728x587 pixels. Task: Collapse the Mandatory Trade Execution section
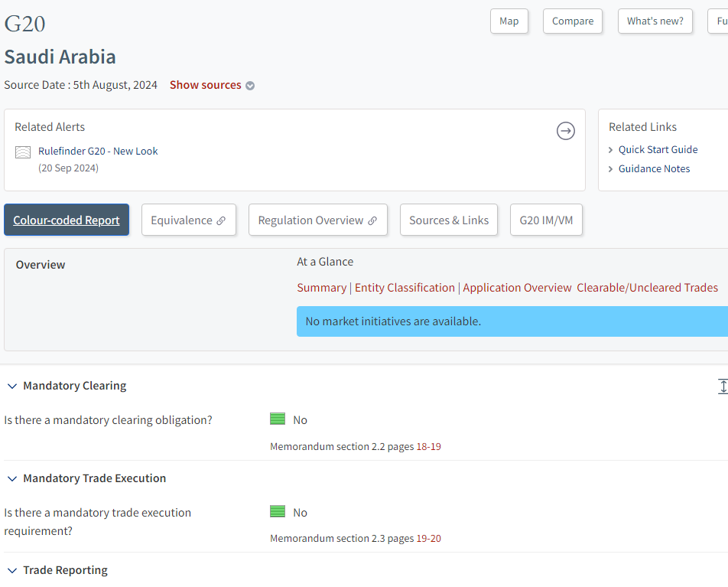coord(12,478)
